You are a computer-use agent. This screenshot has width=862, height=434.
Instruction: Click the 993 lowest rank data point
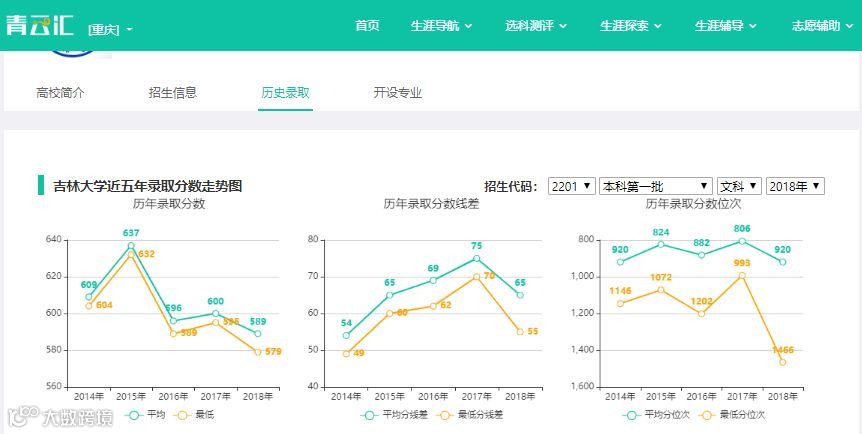click(742, 276)
